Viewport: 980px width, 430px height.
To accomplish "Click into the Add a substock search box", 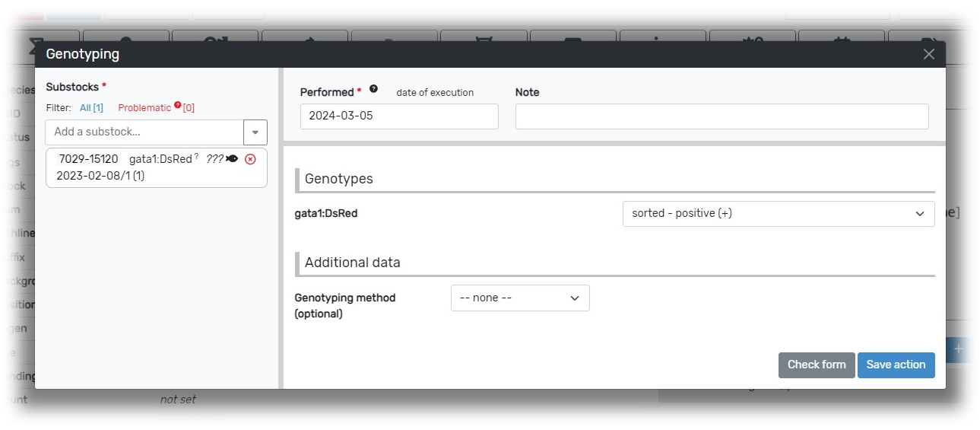I will pyautogui.click(x=144, y=132).
